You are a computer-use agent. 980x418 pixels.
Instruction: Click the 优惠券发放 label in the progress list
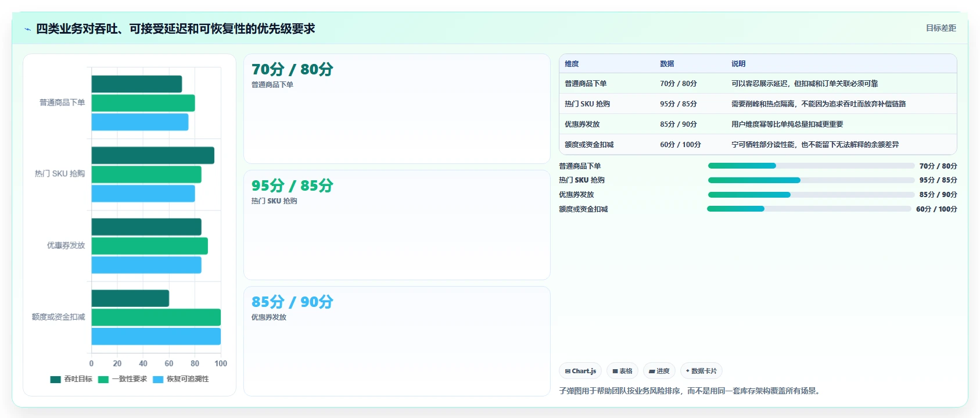(x=576, y=195)
